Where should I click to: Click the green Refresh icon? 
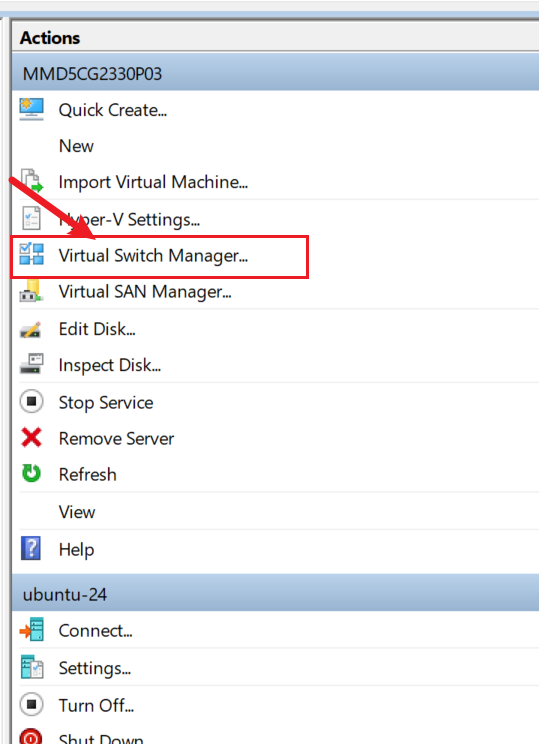click(31, 474)
